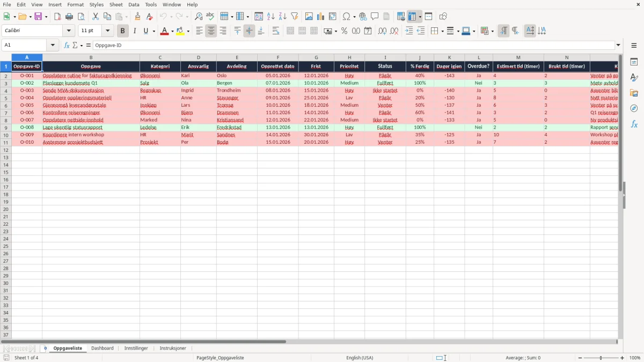
Task: Toggle Align Right for cell text
Action: coord(223,31)
